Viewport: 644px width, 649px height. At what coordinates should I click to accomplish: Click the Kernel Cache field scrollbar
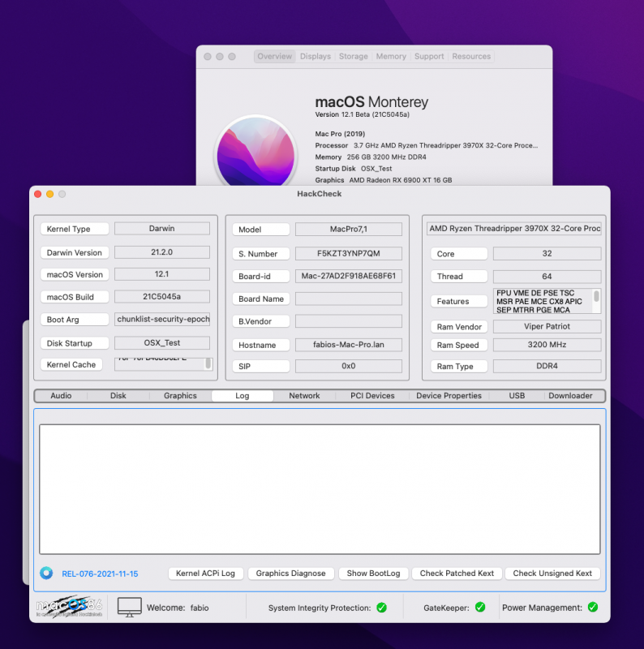(x=208, y=363)
